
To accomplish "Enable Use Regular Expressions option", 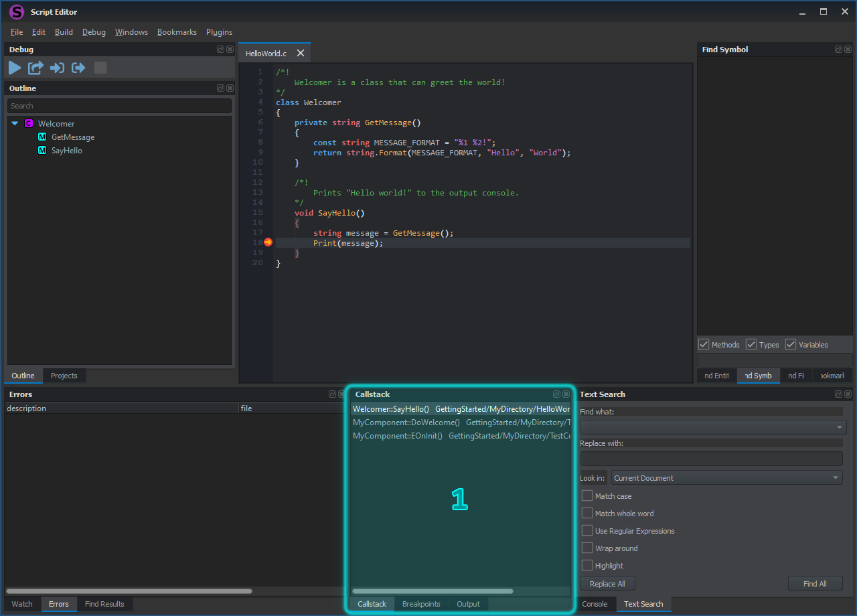I will click(587, 531).
